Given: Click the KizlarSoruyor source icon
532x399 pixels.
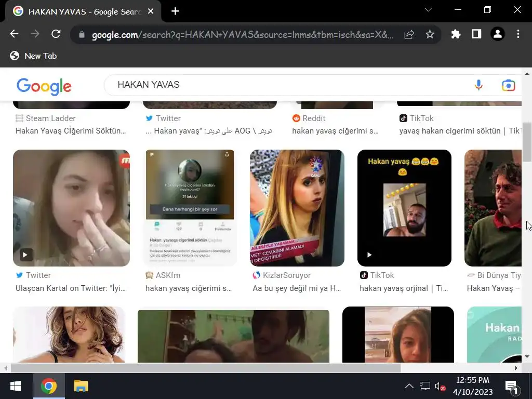Looking at the screenshot, I should [x=256, y=275].
